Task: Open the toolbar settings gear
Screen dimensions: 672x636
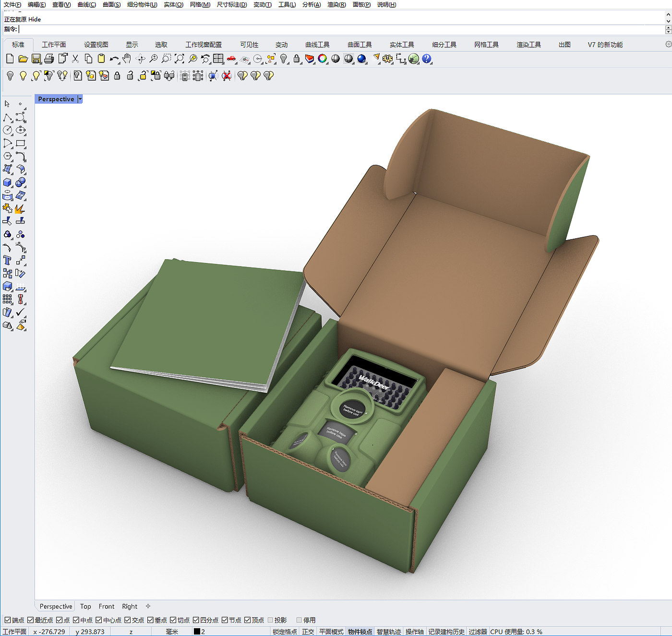Action: 668,44
